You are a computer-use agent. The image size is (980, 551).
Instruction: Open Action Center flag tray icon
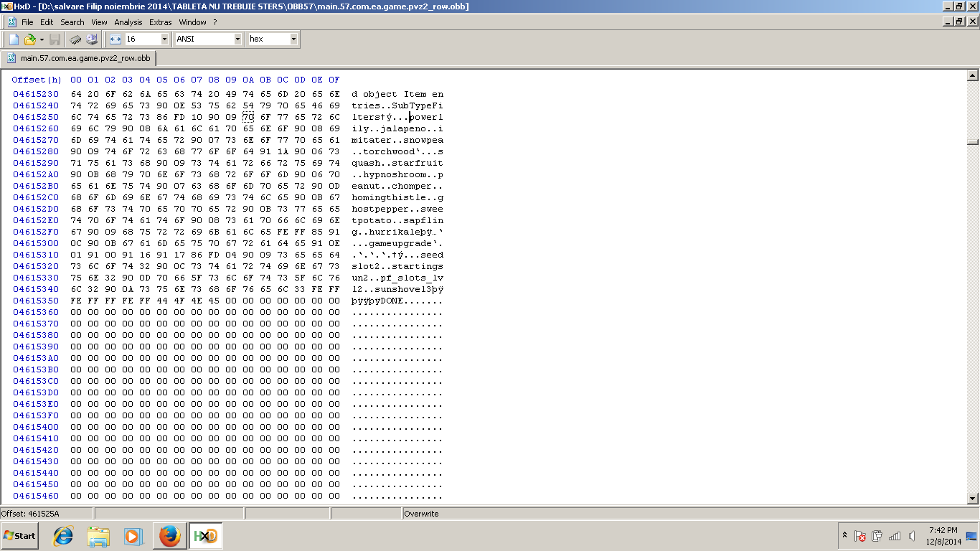860,536
